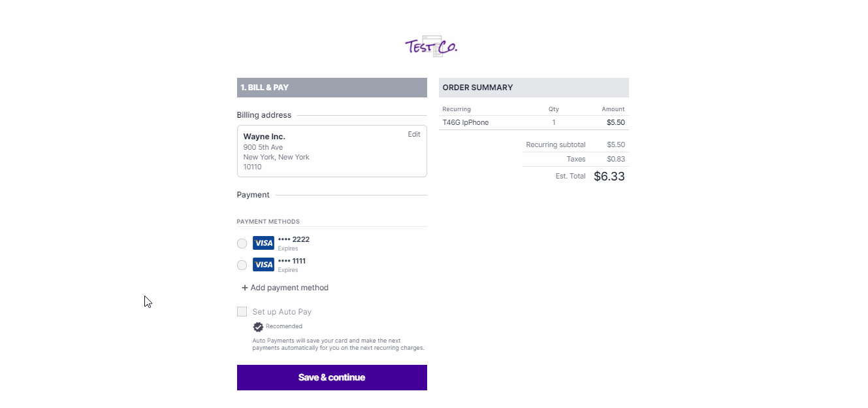Click the Visa icon for card 2222
This screenshot has height=408, width=868.
263,243
